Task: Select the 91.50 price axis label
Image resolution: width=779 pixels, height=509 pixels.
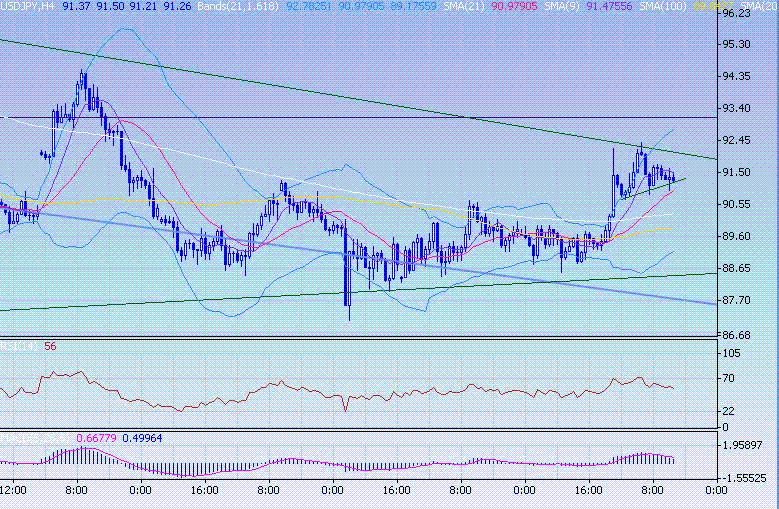Action: (x=735, y=172)
